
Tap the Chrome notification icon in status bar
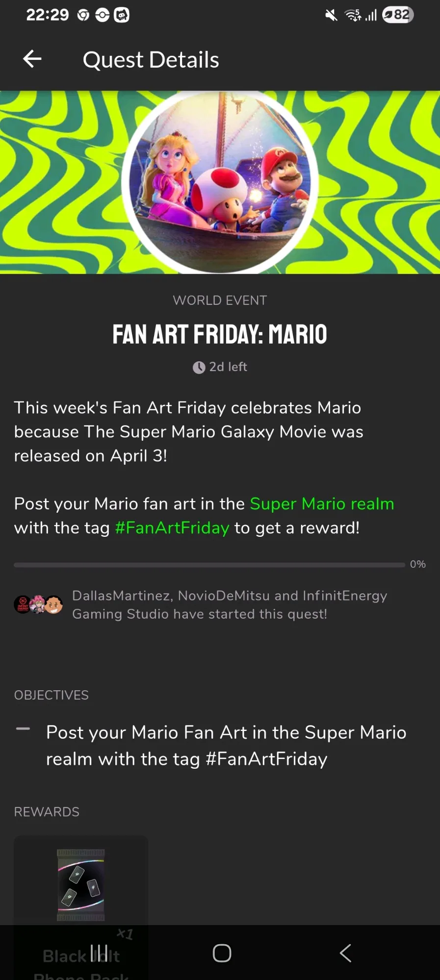83,15
